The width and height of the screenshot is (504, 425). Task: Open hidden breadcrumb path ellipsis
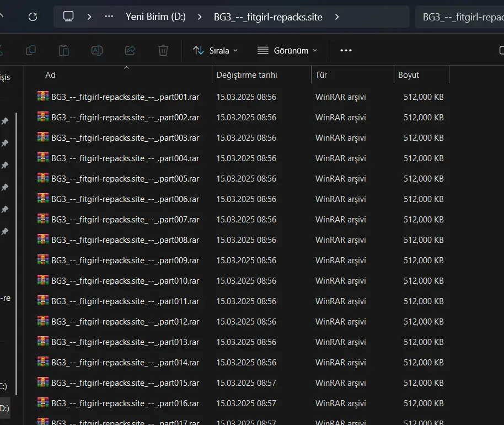109,17
